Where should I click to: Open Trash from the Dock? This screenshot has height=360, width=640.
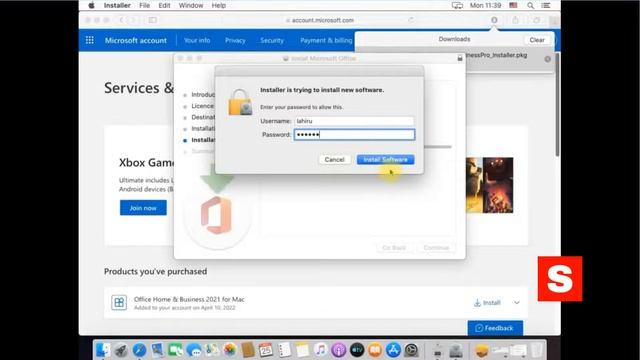click(x=537, y=350)
